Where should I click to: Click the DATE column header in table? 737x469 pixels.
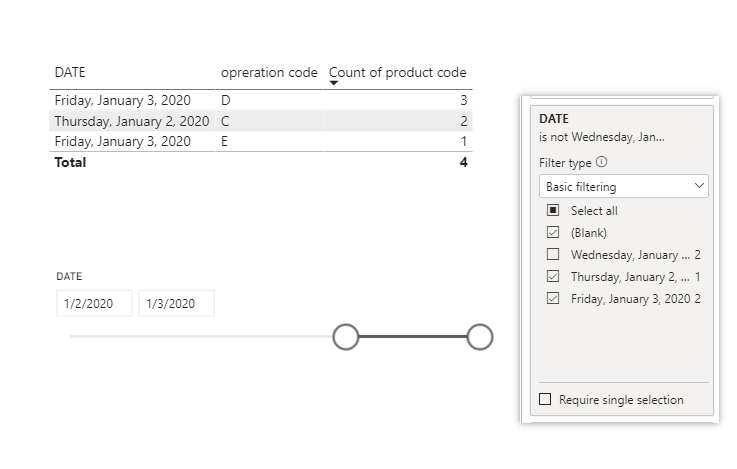pos(70,72)
